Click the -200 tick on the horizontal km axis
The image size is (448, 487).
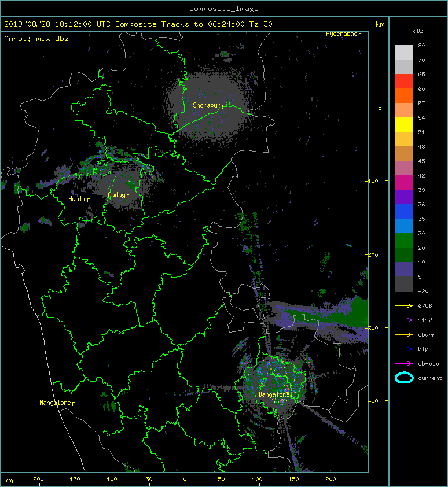(36, 479)
